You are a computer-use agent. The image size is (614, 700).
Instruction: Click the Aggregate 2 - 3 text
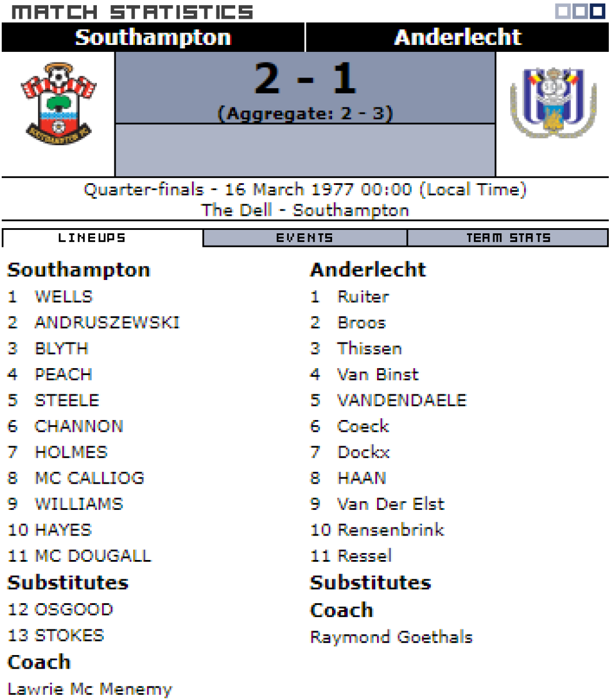click(x=305, y=113)
